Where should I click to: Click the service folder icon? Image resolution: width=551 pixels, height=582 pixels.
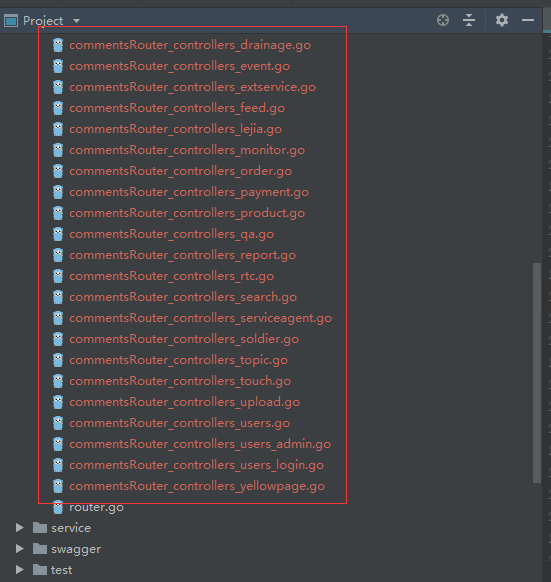tap(40, 528)
